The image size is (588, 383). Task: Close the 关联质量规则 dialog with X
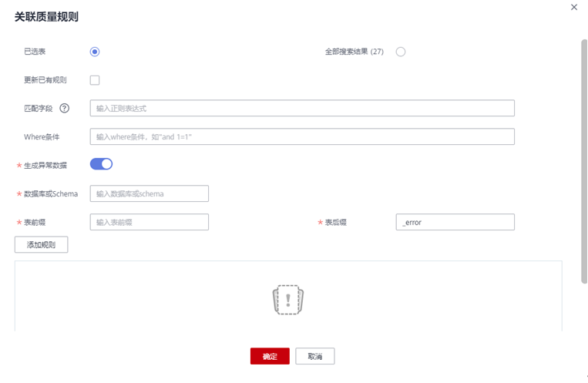coord(573,8)
